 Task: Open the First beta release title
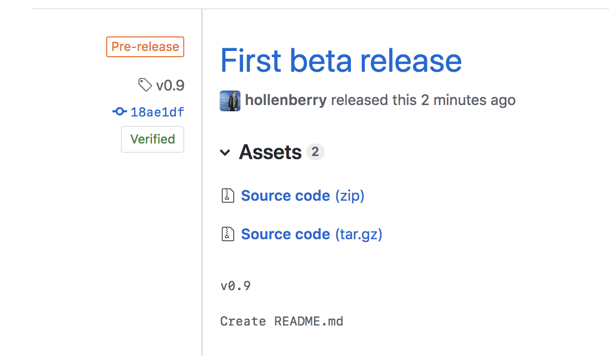[x=341, y=60]
